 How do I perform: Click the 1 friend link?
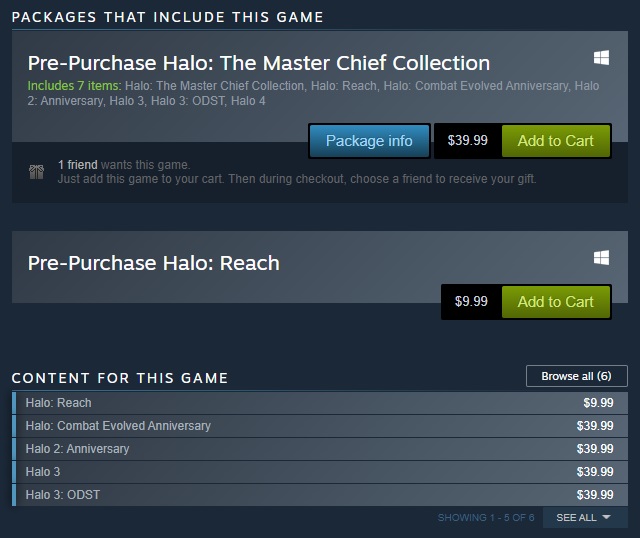pos(78,165)
